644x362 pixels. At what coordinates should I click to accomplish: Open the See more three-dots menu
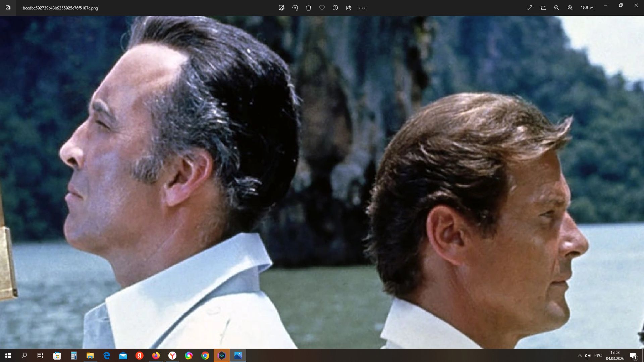[362, 8]
